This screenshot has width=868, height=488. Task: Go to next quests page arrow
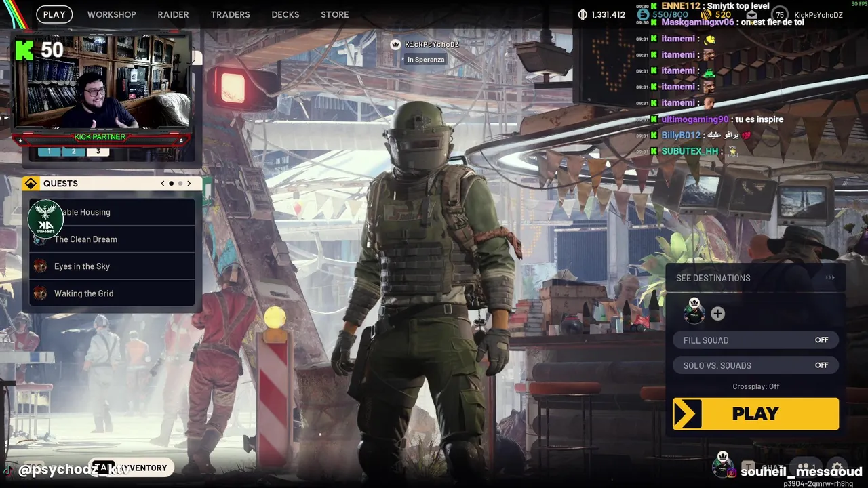189,184
